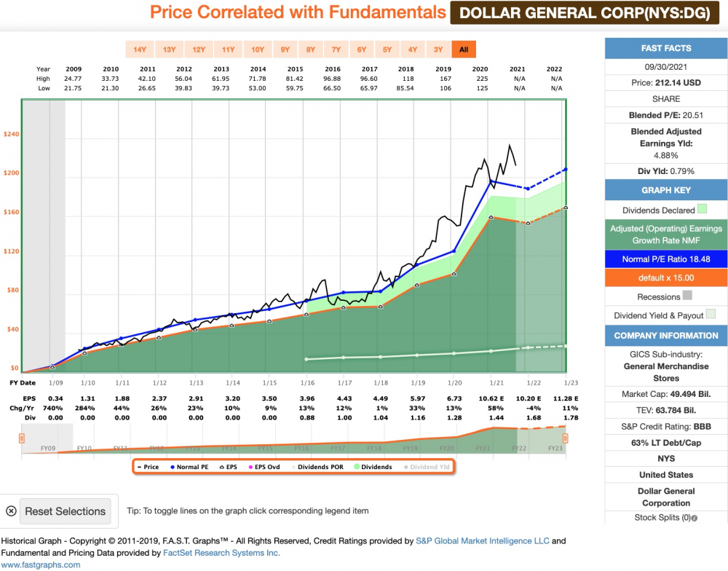Click the 2020 High value 225

pyautogui.click(x=482, y=79)
